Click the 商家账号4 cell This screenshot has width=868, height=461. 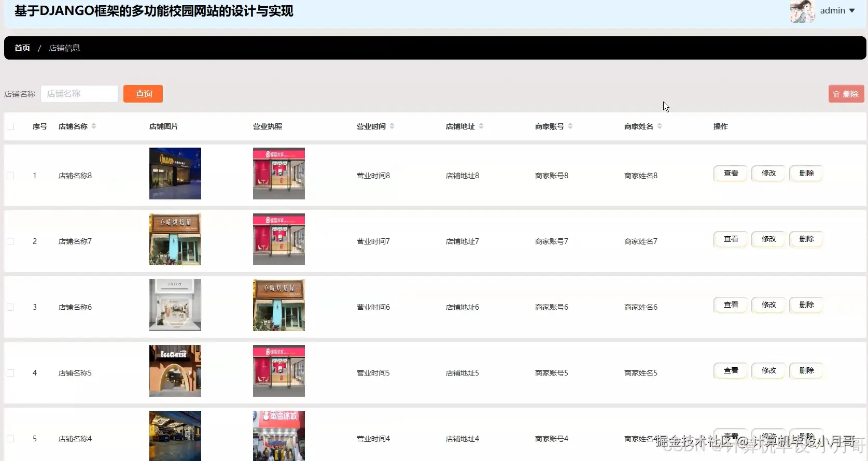[552, 439]
